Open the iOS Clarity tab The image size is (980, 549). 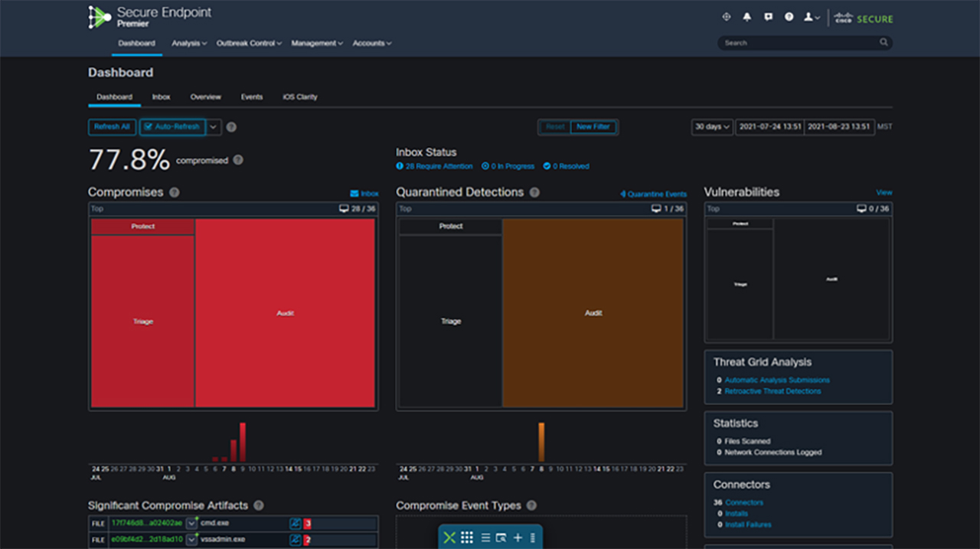click(x=300, y=97)
